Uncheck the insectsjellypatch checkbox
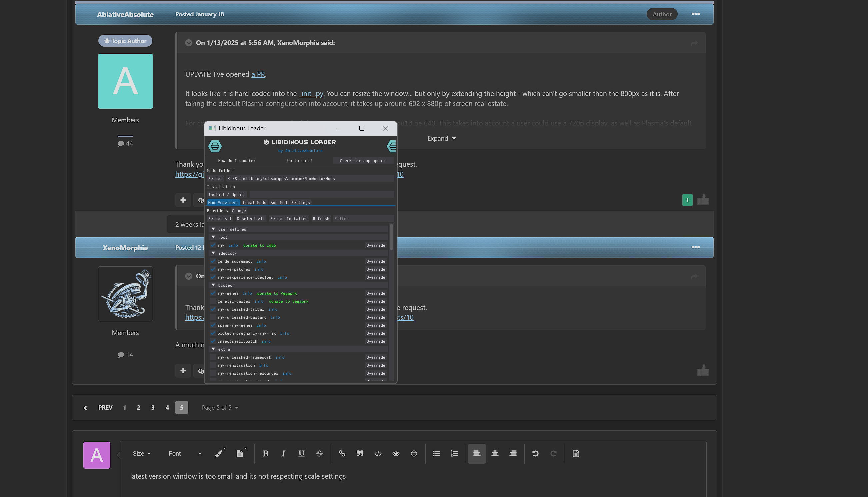The width and height of the screenshot is (868, 497). 213,341
